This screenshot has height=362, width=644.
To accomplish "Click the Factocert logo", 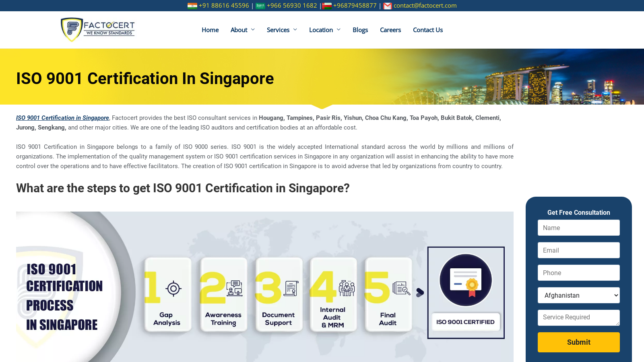I will 97,30.
